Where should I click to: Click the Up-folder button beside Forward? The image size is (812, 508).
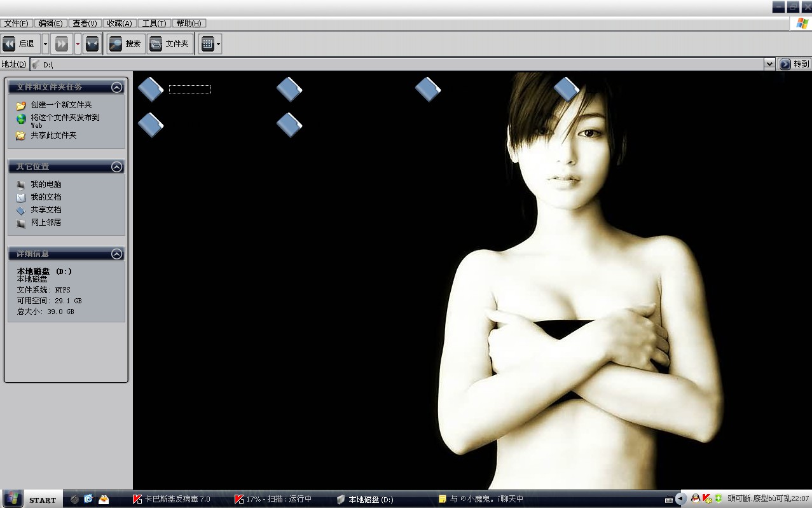[x=92, y=44]
